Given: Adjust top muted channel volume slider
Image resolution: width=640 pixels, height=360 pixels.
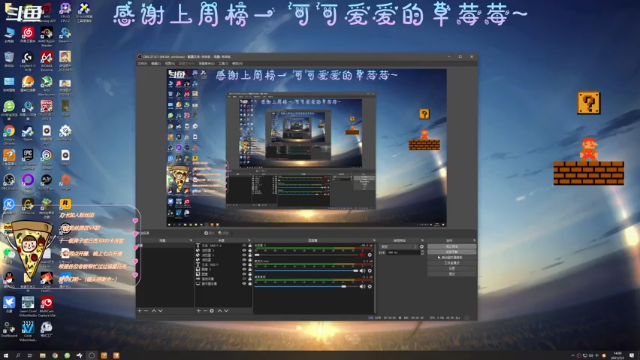Looking at the screenshot, I should [307, 255].
